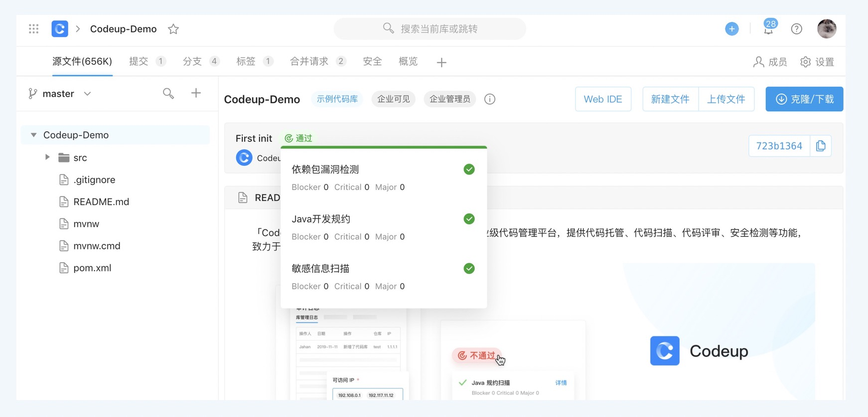Click the .gitignore file icon
This screenshot has width=868, height=417.
click(x=64, y=180)
